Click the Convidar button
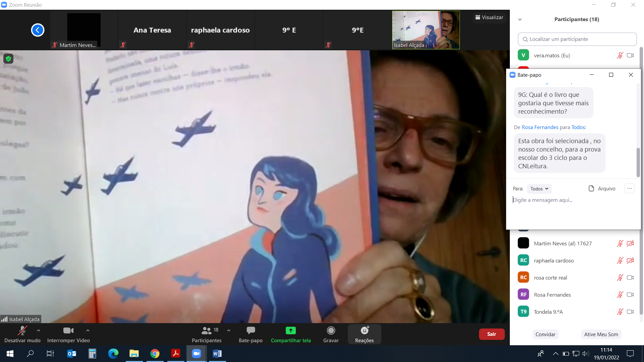This screenshot has width=644, height=362. [545, 335]
